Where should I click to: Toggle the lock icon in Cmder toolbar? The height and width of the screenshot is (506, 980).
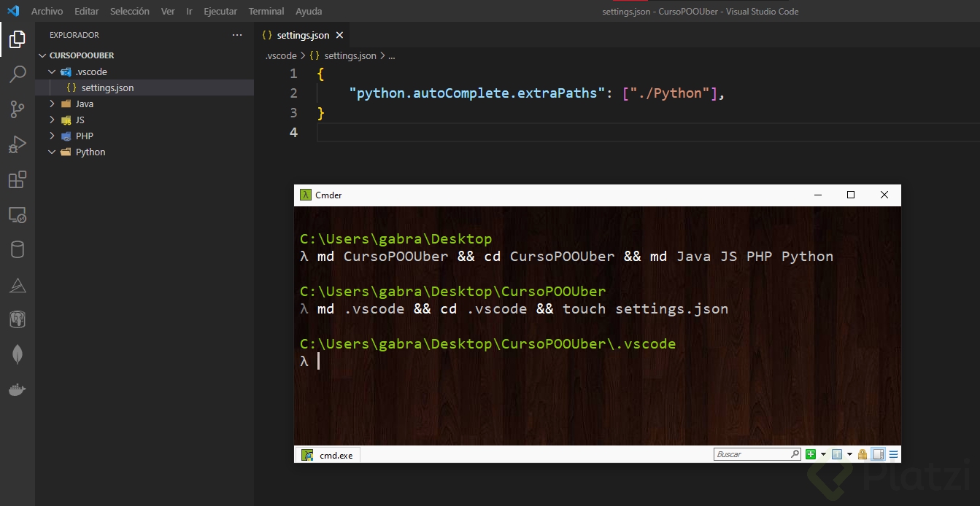(x=862, y=454)
